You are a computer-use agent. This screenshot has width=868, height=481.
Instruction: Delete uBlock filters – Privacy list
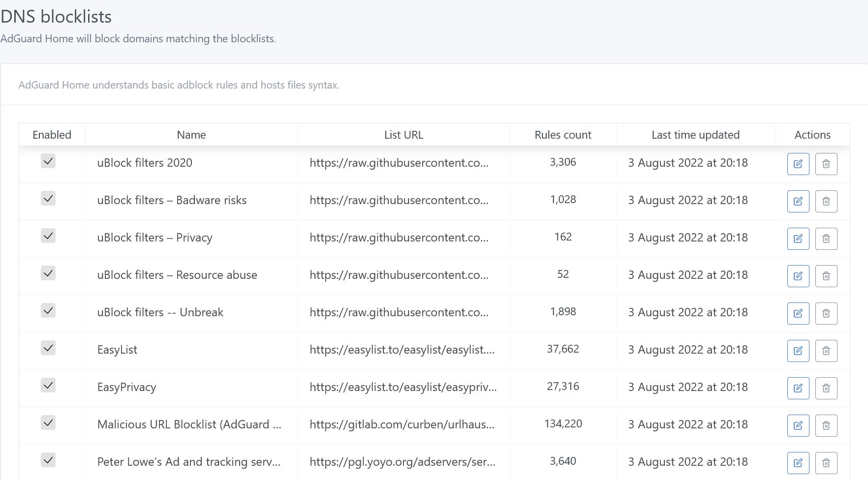(826, 239)
